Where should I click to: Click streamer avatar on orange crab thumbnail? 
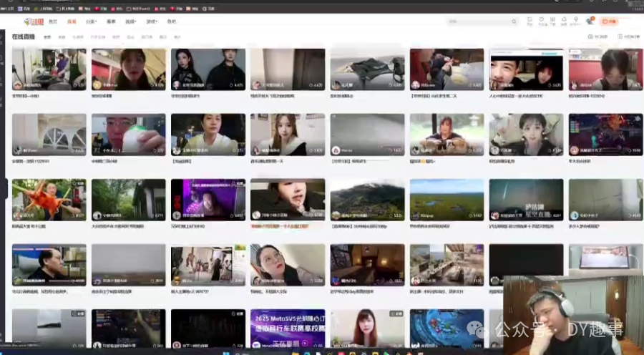(x=18, y=215)
